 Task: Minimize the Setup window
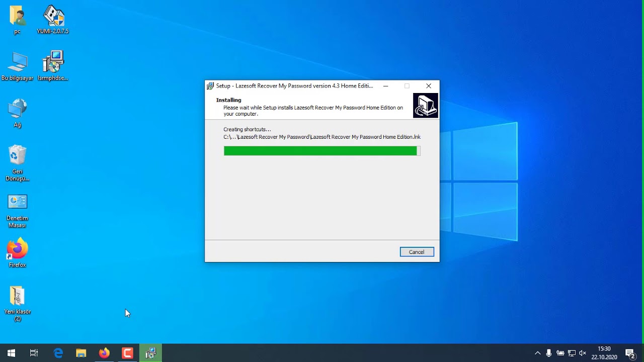tap(385, 86)
